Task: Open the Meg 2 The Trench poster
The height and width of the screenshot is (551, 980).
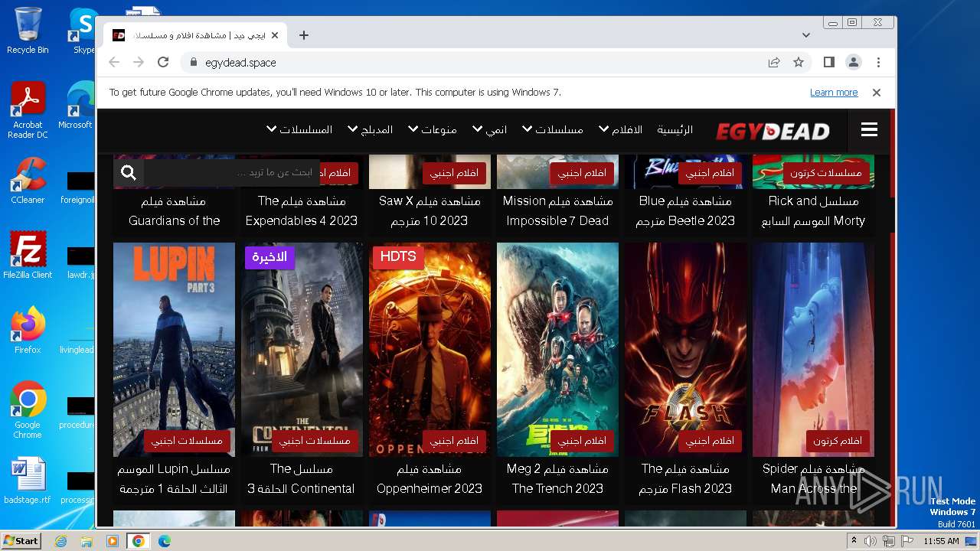Action: coord(557,350)
